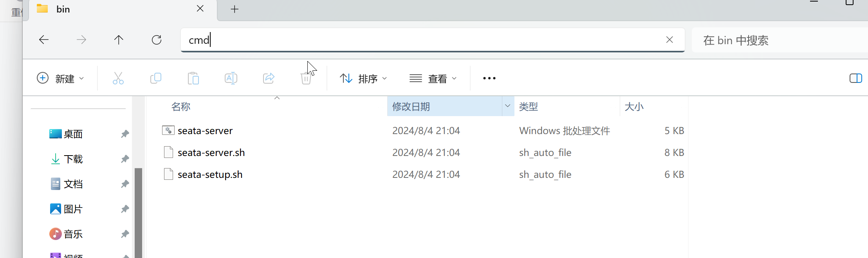Click the Copy icon
The height and width of the screenshot is (258, 868).
coord(156,78)
